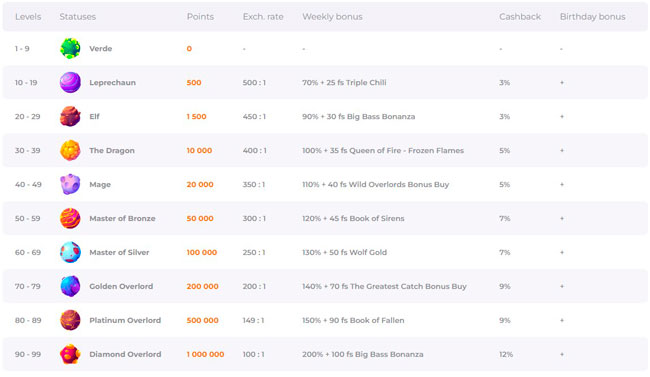Click the Statuses column header
The width and height of the screenshot is (650, 377).
78,17
